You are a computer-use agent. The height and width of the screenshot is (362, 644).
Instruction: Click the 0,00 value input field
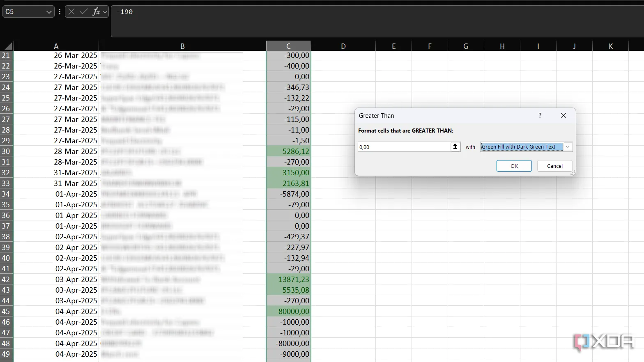[x=405, y=147]
